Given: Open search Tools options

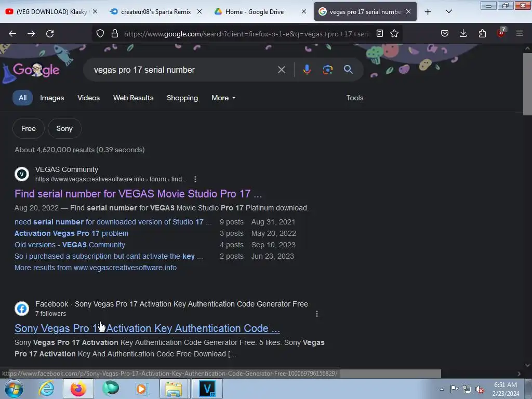Looking at the screenshot, I should (354, 98).
